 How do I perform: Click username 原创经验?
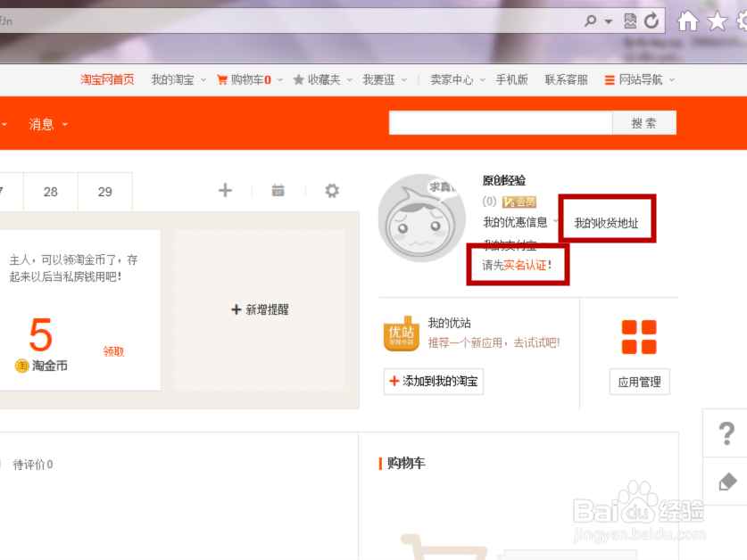[x=504, y=180]
